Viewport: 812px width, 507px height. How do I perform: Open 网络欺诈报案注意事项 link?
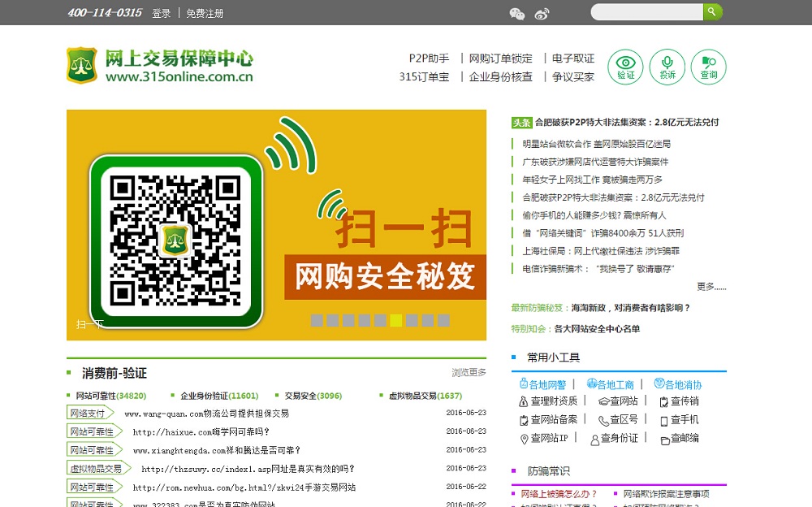click(x=666, y=493)
